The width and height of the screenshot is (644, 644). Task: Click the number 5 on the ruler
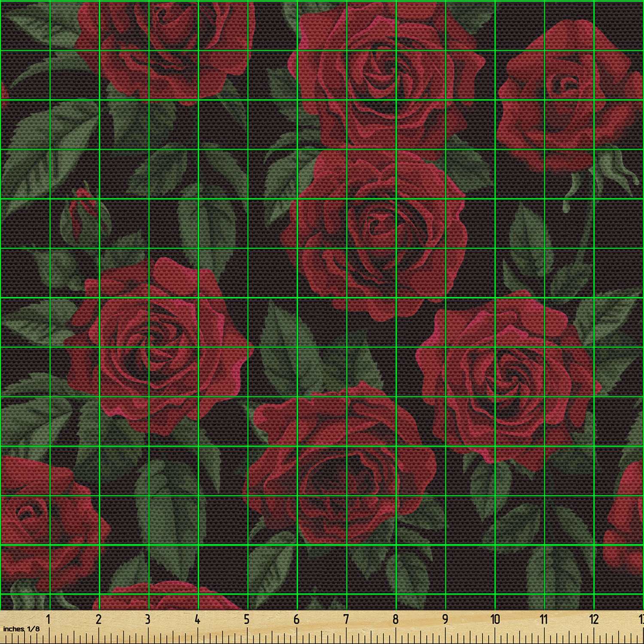pos(246,619)
